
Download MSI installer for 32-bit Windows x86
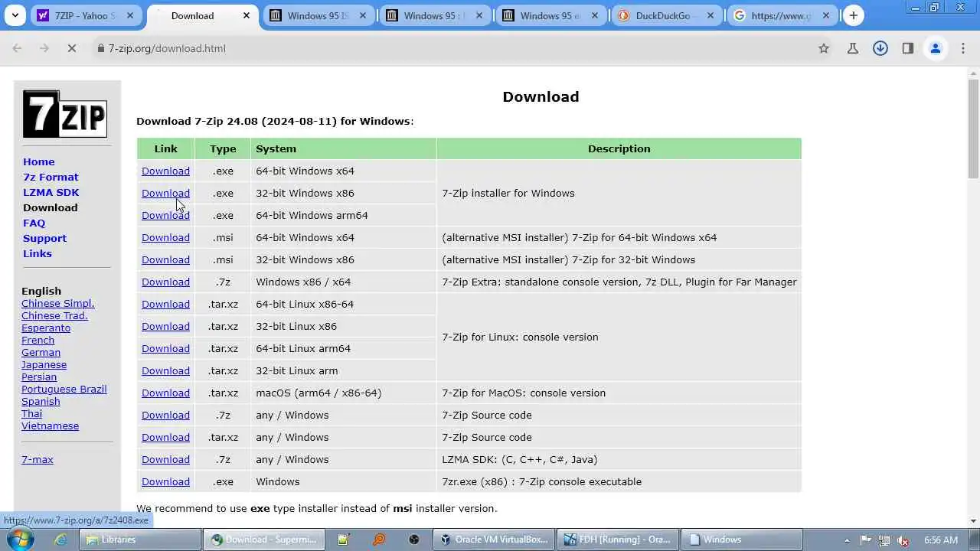point(165,259)
